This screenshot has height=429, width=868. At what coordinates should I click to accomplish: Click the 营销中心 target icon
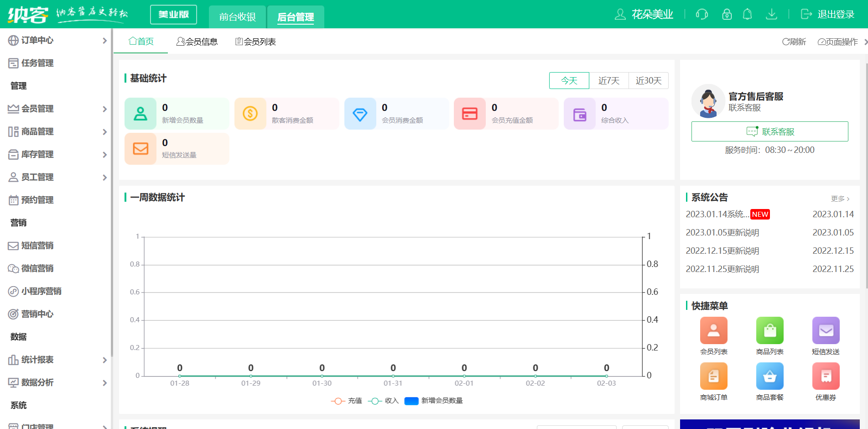coord(13,314)
